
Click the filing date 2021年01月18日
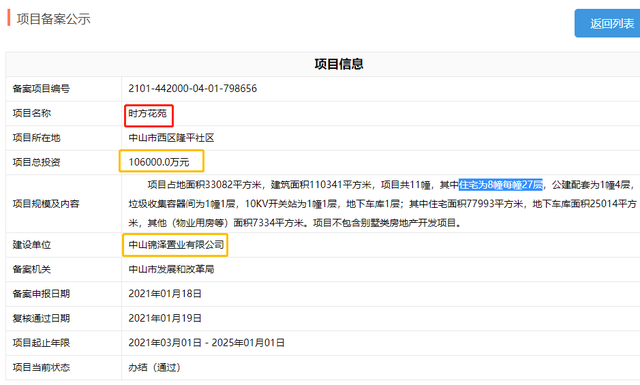165,294
